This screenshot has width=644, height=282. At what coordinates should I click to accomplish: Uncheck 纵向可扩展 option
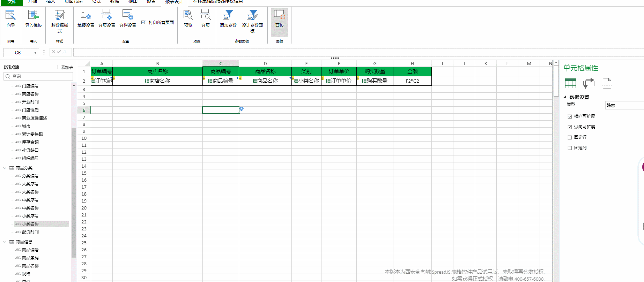pyautogui.click(x=570, y=127)
